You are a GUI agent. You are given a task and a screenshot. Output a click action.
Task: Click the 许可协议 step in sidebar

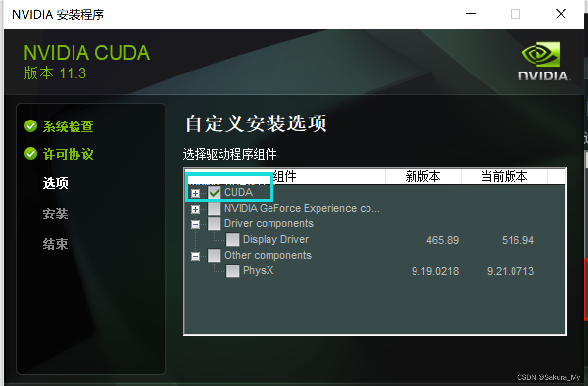pos(59,154)
